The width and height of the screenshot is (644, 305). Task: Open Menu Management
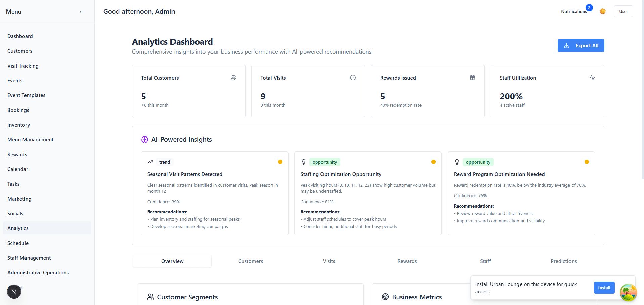coord(47,140)
